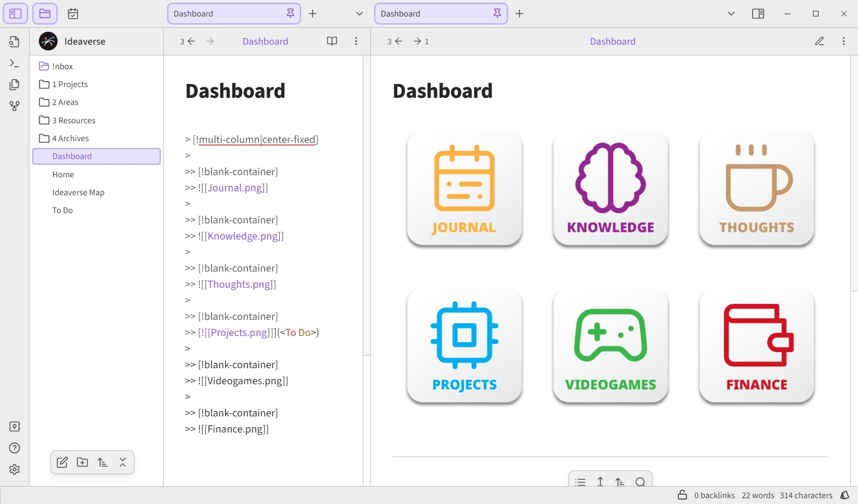This screenshot has height=504, width=858.
Task: Create new note from explorer toolbar
Action: (x=62, y=462)
